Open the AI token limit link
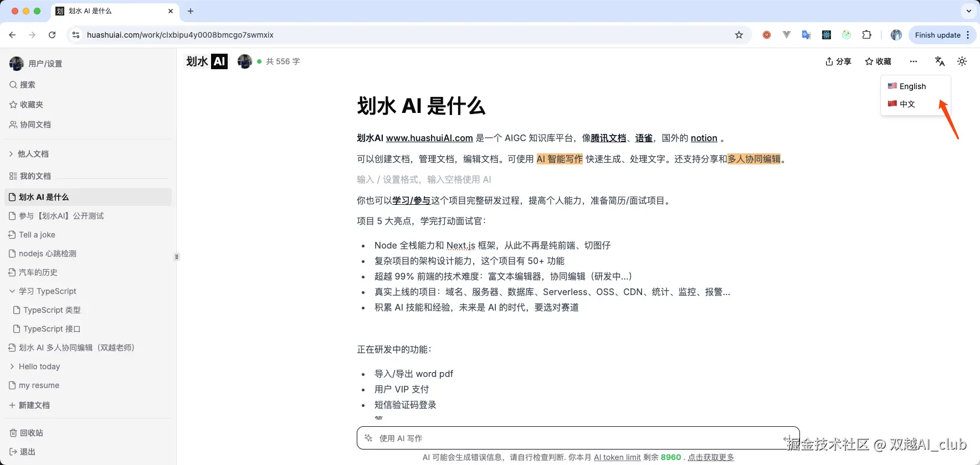This screenshot has height=465, width=980. pyautogui.click(x=617, y=457)
